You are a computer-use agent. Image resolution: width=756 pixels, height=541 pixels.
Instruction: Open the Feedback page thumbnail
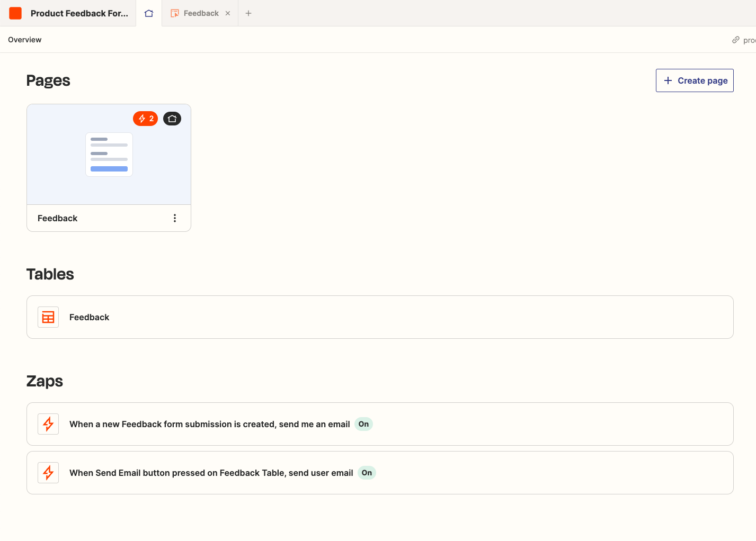pyautogui.click(x=109, y=155)
